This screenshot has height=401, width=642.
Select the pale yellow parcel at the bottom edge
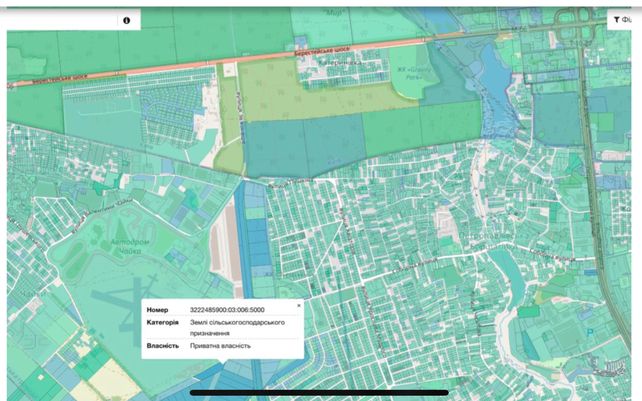(x=115, y=379)
